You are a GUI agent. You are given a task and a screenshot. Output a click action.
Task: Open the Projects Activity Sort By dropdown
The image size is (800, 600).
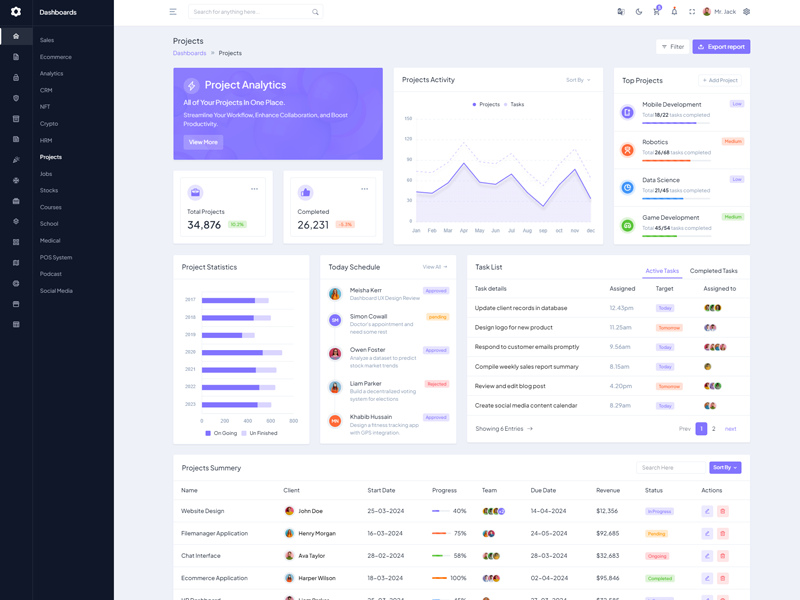(x=578, y=80)
